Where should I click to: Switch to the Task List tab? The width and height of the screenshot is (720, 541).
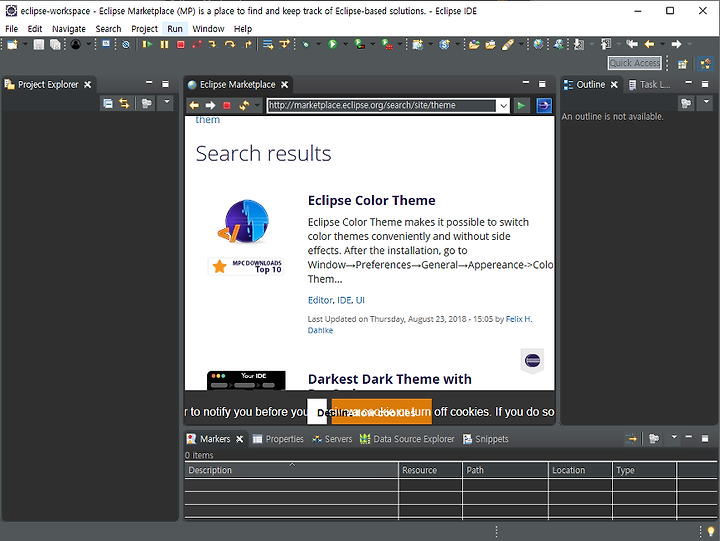point(649,85)
